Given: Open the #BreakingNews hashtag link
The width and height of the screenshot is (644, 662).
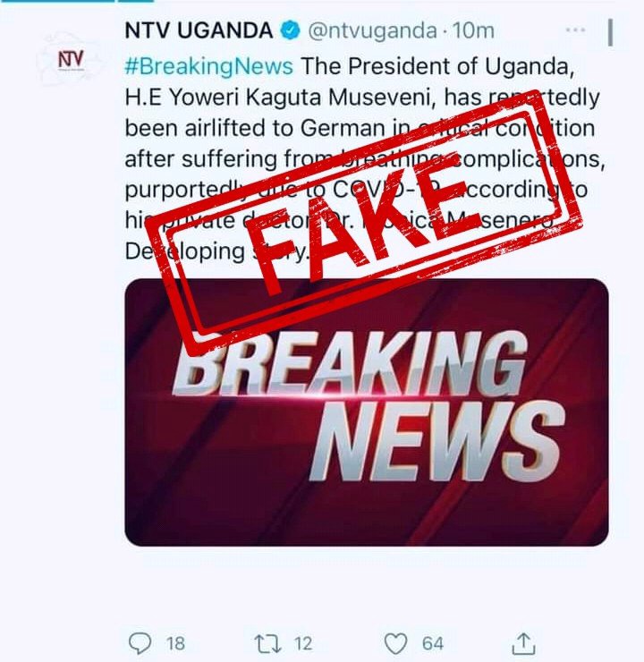Looking at the screenshot, I should [209, 66].
